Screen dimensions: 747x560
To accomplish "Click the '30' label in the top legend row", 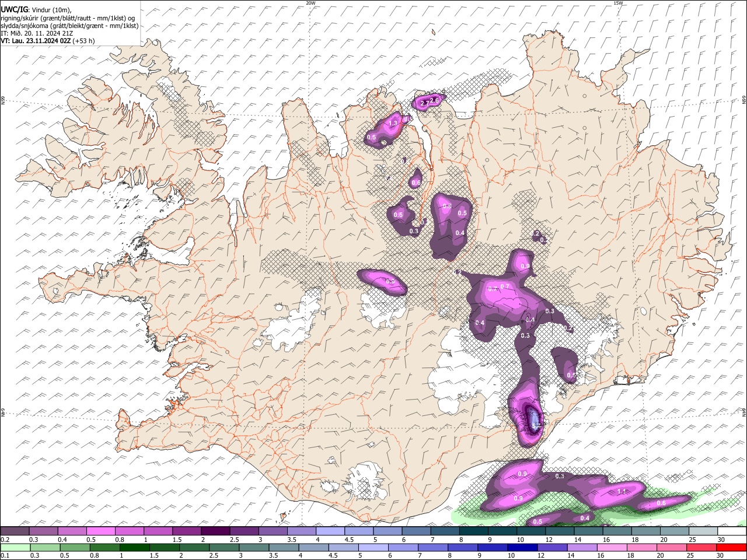I will pos(721,540).
